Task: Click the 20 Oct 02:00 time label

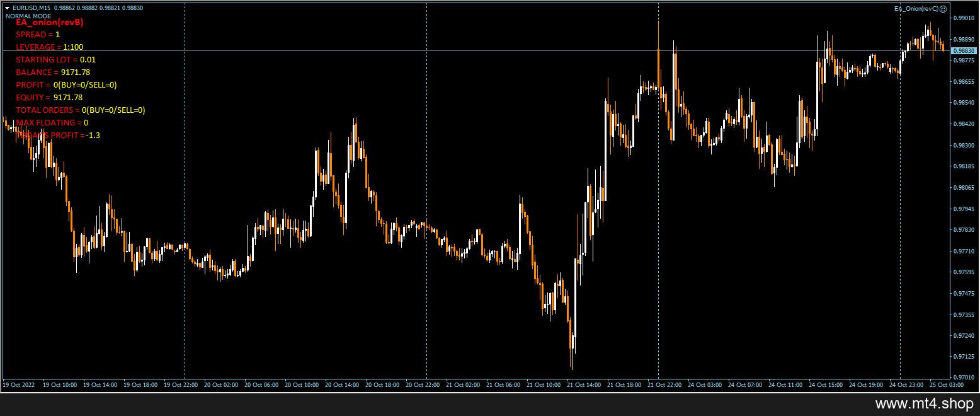Action: [220, 384]
